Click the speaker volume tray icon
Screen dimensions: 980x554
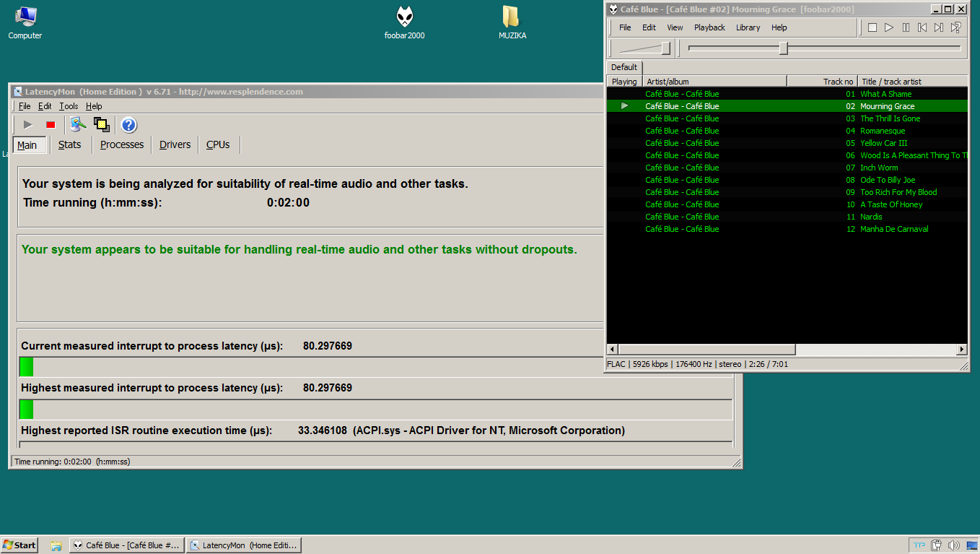tap(953, 545)
